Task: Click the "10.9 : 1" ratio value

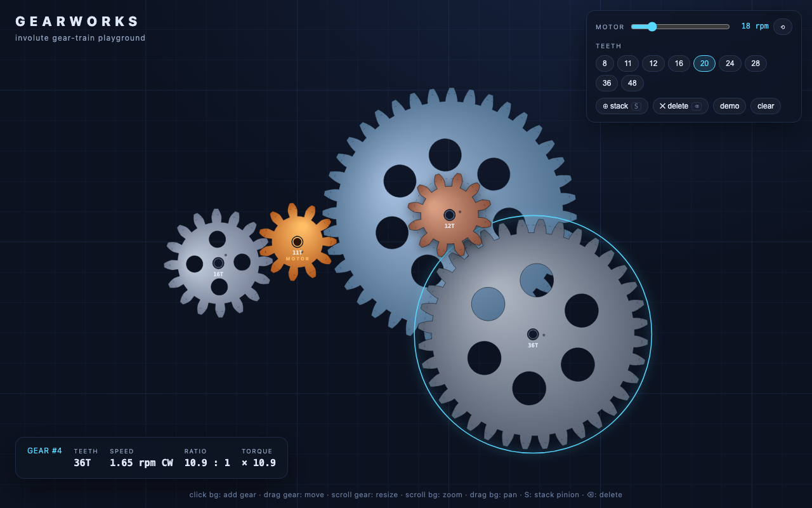Action: [207, 463]
